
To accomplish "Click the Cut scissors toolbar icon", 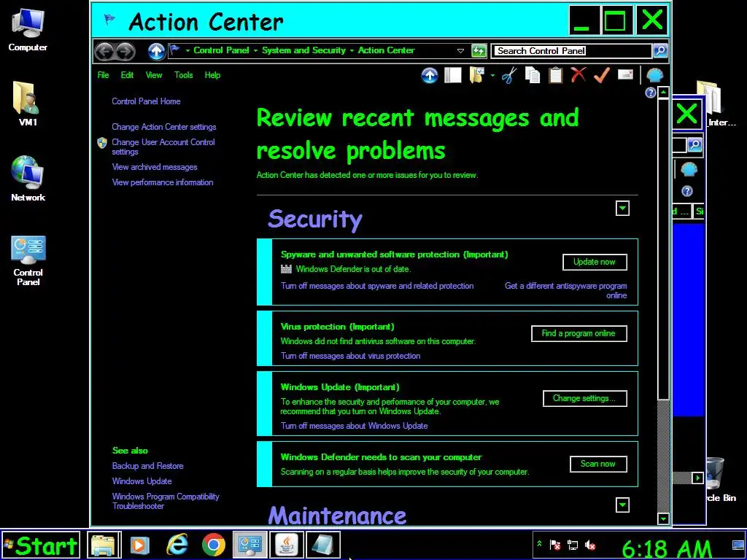I will (x=508, y=75).
